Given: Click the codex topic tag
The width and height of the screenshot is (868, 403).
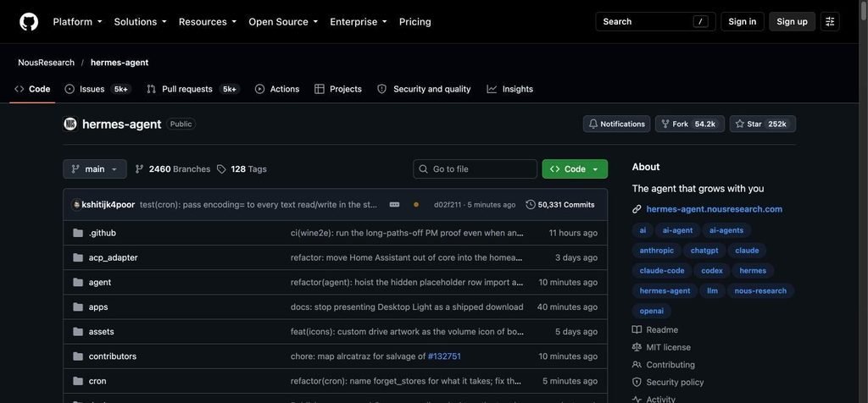Looking at the screenshot, I should click(x=712, y=271).
